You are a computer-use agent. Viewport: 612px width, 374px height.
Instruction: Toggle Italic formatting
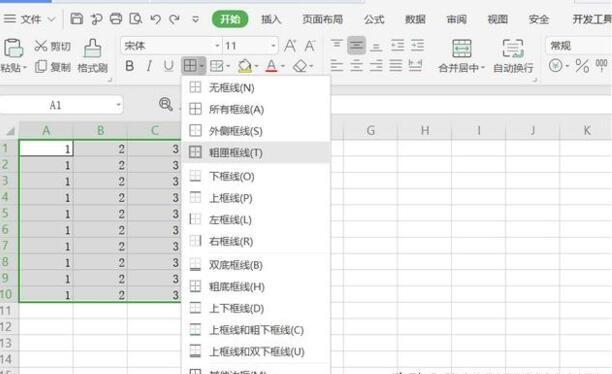pyautogui.click(x=149, y=66)
